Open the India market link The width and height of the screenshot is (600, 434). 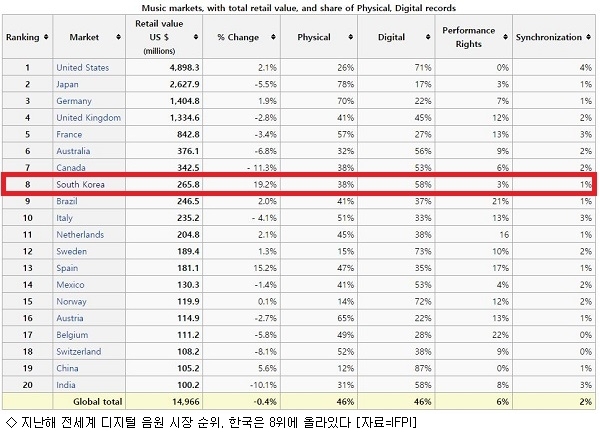(66, 385)
